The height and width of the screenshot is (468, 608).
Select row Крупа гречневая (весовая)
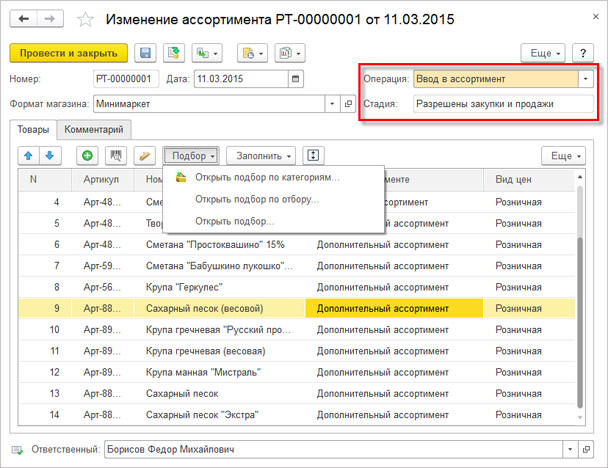[297, 351]
